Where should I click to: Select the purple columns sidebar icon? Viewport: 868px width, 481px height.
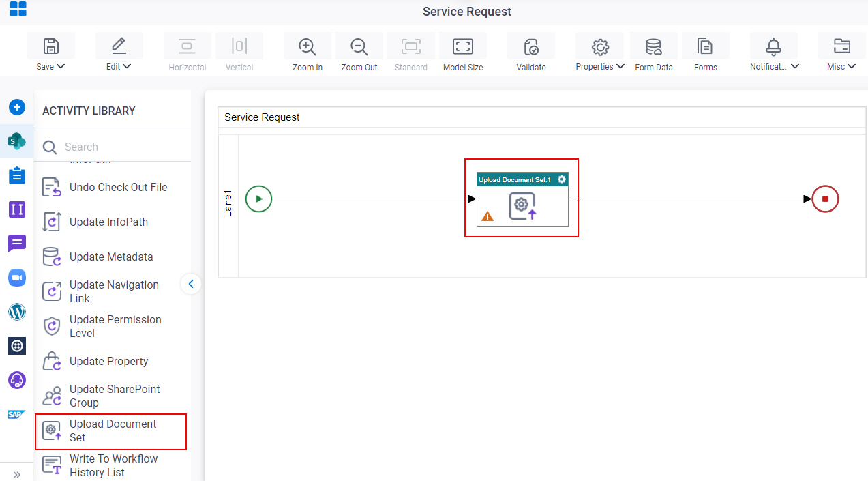click(x=17, y=209)
